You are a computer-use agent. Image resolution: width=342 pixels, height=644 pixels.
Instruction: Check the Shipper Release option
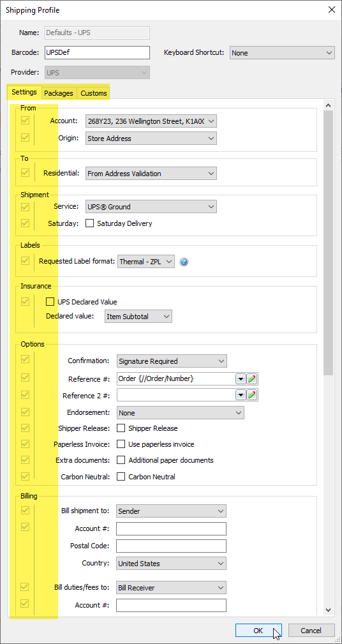121,428
